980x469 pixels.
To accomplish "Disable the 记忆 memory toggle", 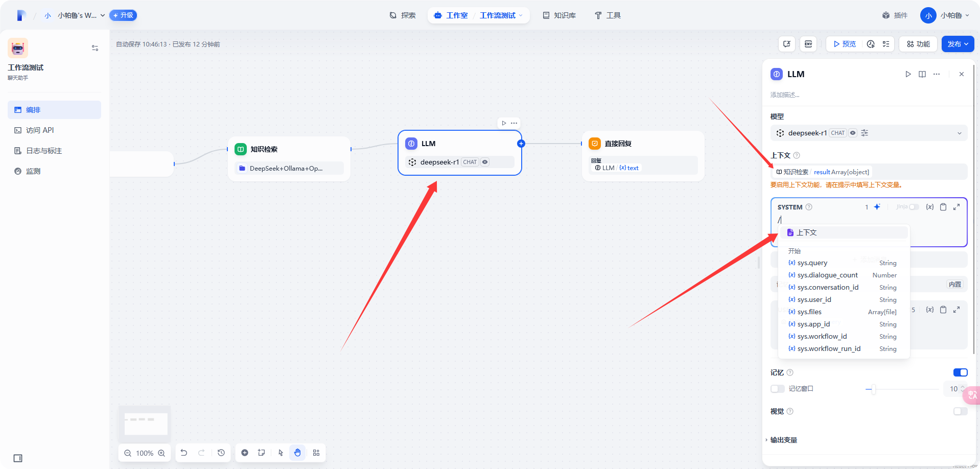I will coord(960,372).
